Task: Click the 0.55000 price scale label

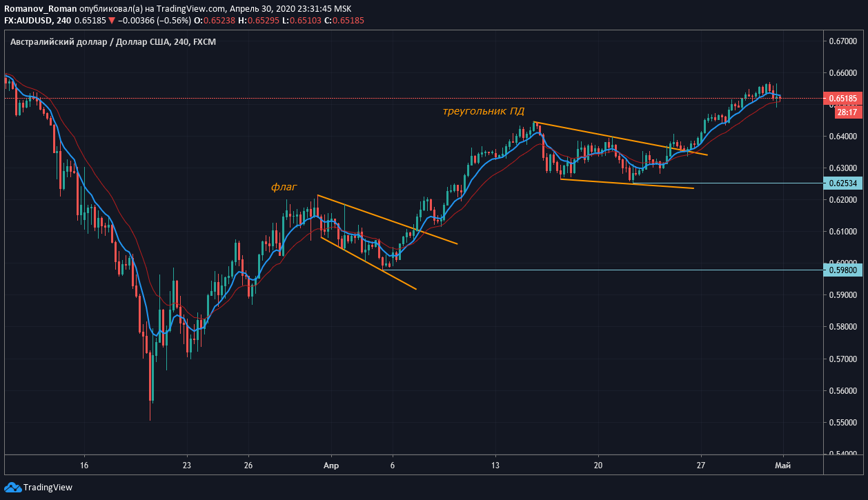Action: click(x=843, y=423)
